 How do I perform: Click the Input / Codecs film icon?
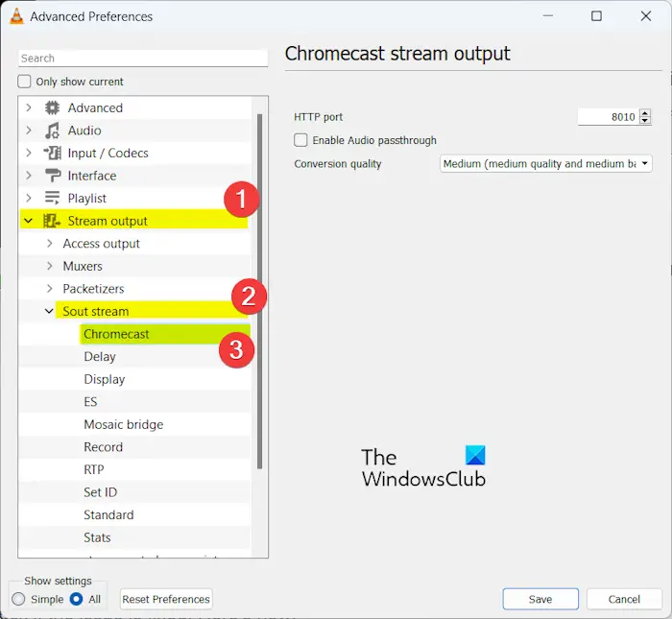coord(52,153)
